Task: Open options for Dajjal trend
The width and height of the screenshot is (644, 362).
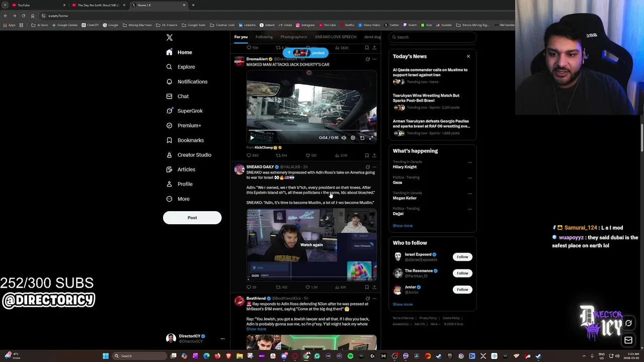Action: click(x=469, y=209)
